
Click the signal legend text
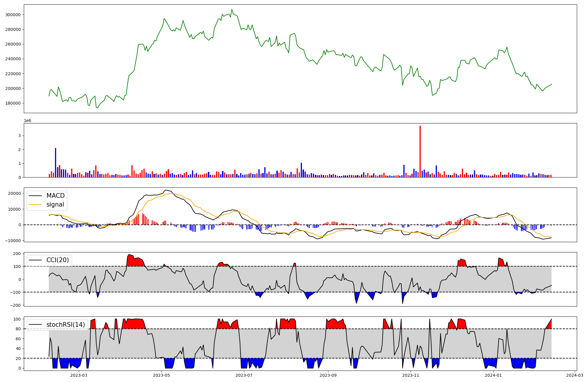pos(55,205)
